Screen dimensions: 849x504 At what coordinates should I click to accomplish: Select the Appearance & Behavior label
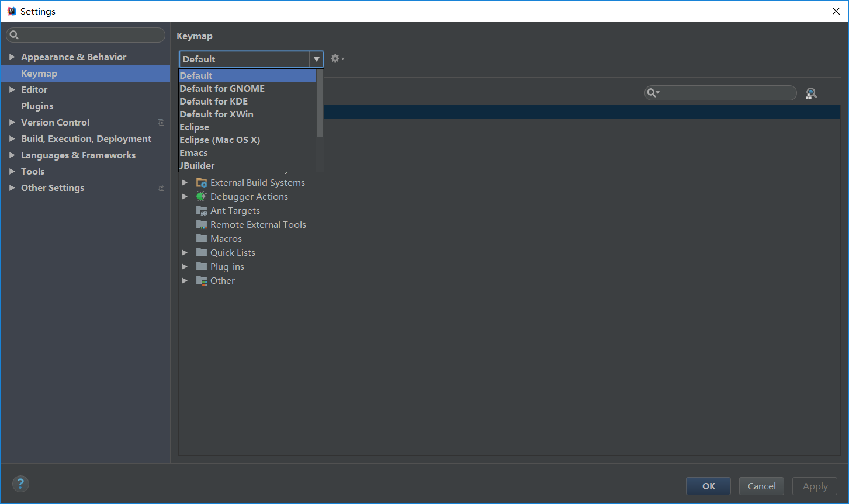(x=74, y=57)
